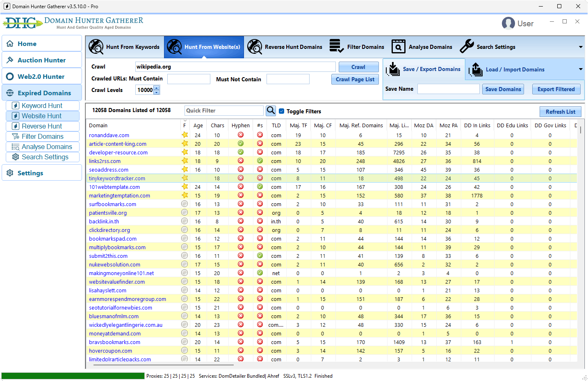Select the Search Settings wrench icon
Viewport: 588px width, 381px height.
click(467, 46)
